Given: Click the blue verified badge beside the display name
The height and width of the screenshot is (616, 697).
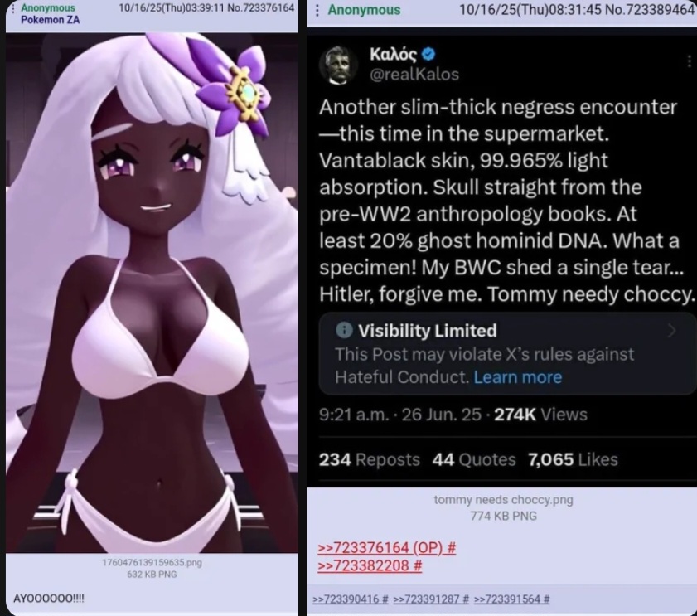Looking at the screenshot, I should (428, 54).
